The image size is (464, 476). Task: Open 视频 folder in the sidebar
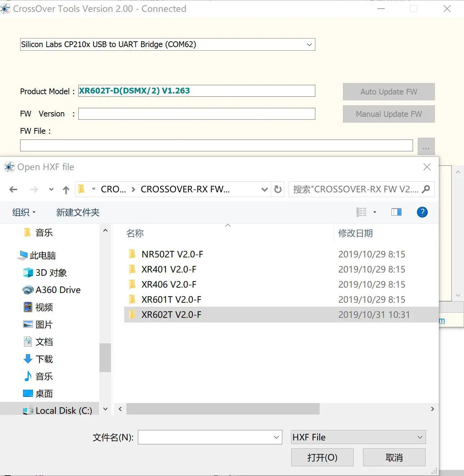pyautogui.click(x=44, y=307)
